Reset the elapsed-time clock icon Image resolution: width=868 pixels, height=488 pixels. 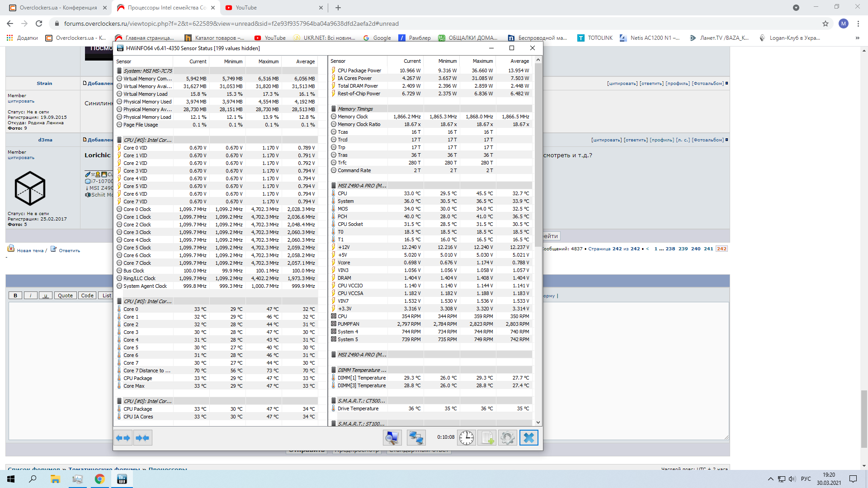(466, 438)
